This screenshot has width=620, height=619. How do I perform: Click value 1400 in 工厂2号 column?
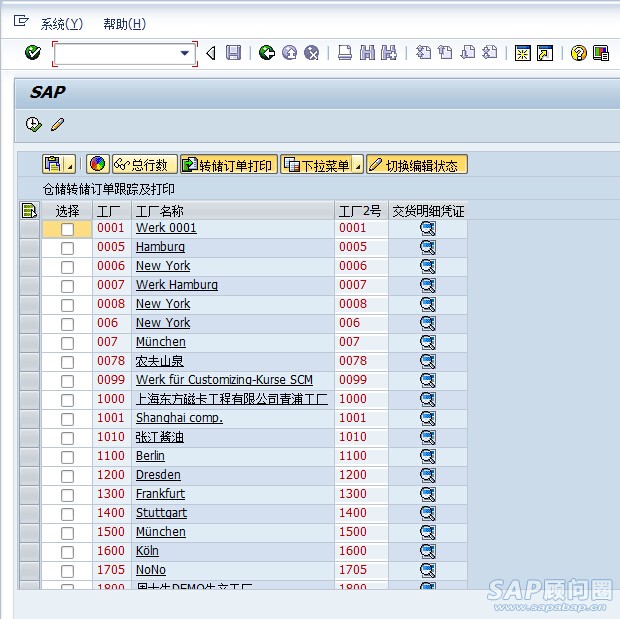353,513
